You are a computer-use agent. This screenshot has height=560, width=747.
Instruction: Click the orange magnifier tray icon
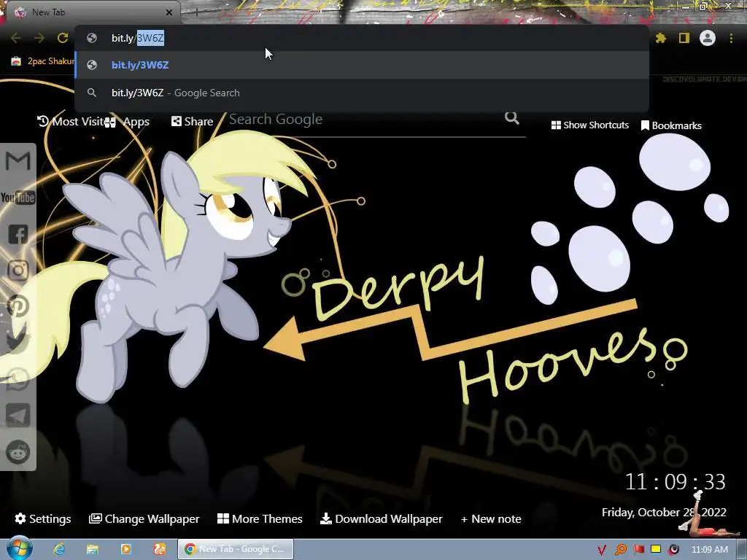tap(621, 550)
